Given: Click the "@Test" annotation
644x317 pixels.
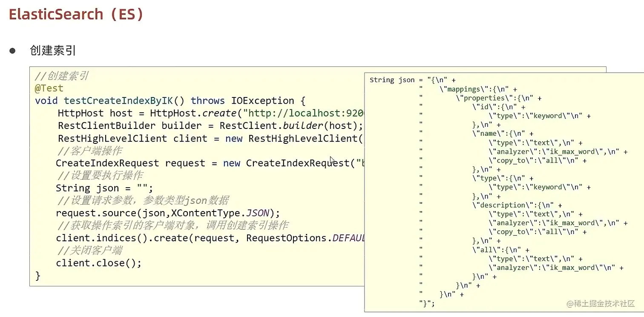Looking at the screenshot, I should 49,88.
